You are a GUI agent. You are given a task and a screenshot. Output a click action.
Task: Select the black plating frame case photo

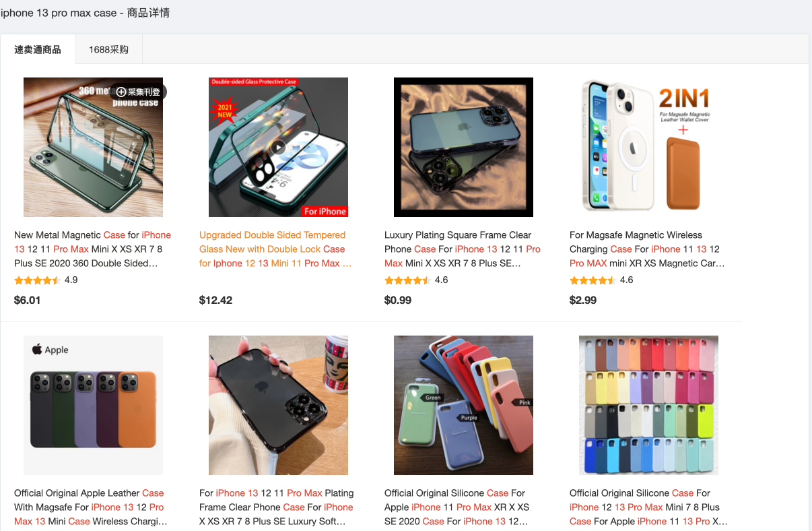click(278, 405)
